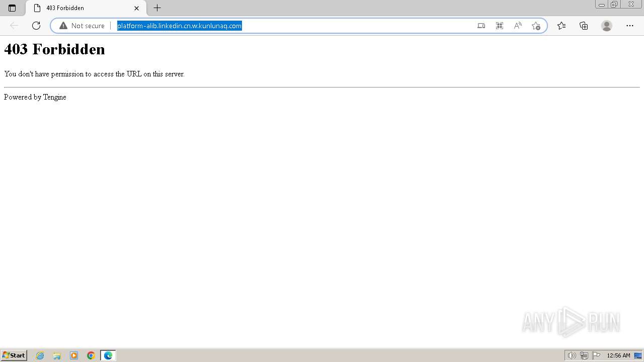The height and width of the screenshot is (362, 644).
Task: Click the 403 Forbidden heading
Action: click(54, 49)
